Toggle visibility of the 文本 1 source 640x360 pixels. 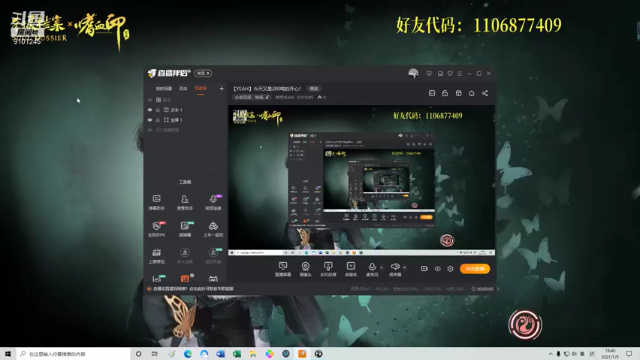coord(150,110)
